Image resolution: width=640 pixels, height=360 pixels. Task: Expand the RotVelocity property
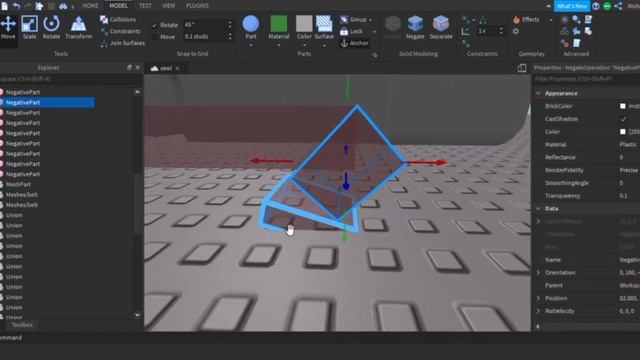pyautogui.click(x=538, y=311)
